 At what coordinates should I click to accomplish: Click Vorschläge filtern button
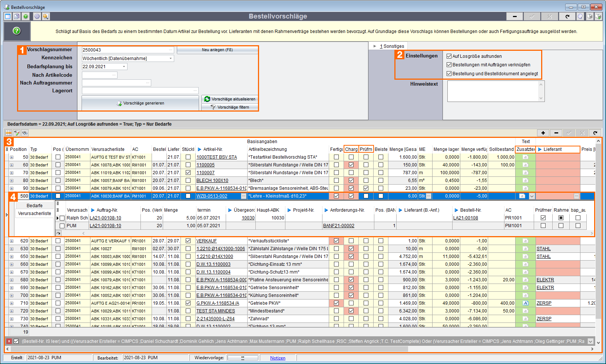point(229,107)
